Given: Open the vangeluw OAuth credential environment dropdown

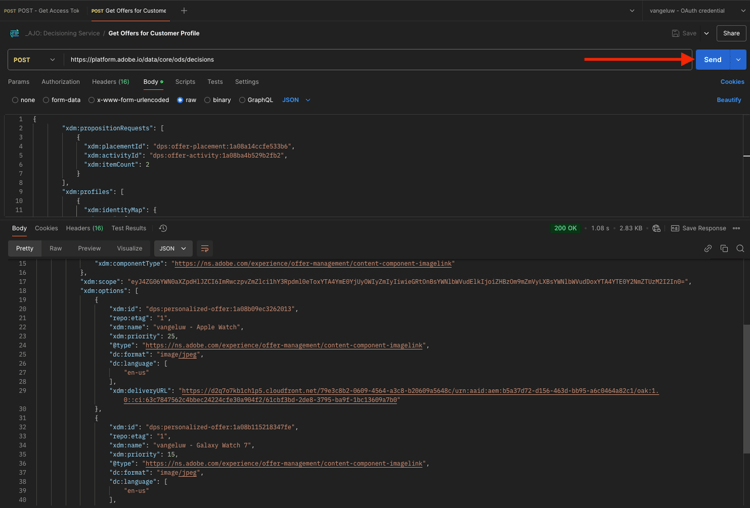Looking at the screenshot, I should [697, 11].
